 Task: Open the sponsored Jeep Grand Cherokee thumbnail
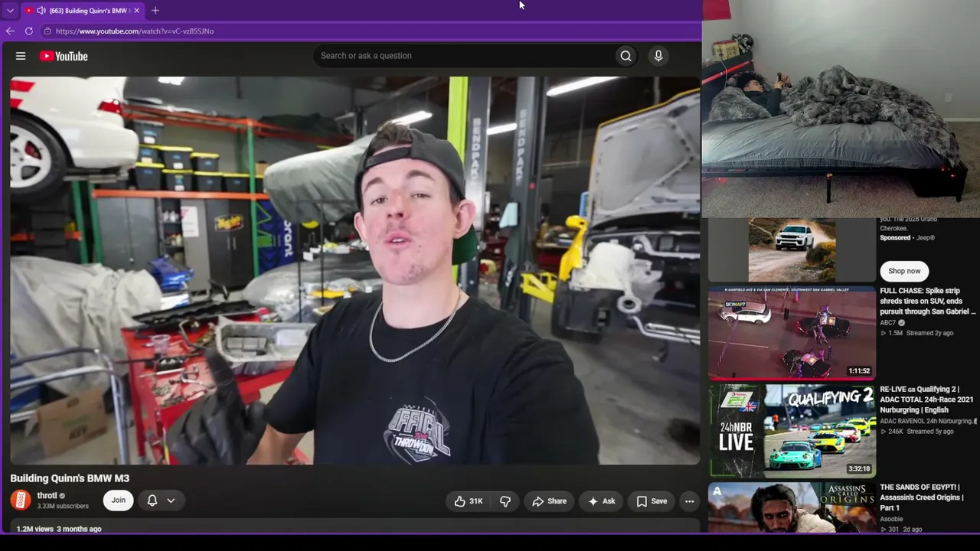coord(792,250)
